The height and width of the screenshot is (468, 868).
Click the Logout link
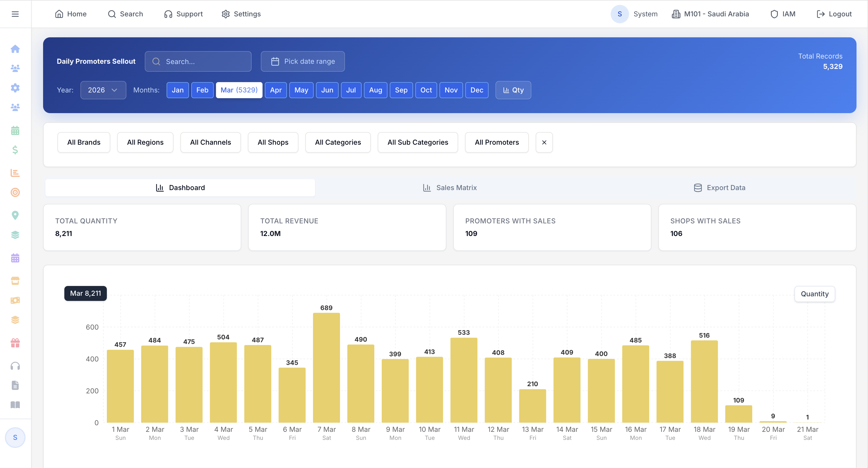[x=834, y=14]
